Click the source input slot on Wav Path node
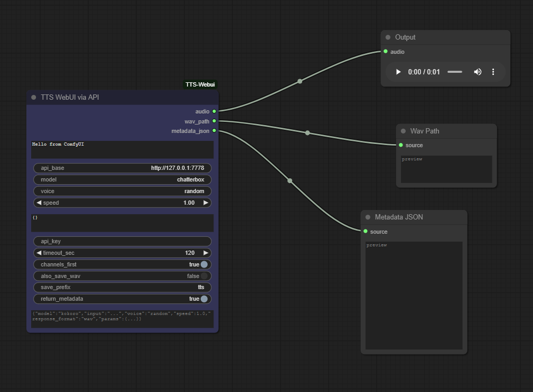Image resolution: width=533 pixels, height=392 pixels. [x=401, y=145]
